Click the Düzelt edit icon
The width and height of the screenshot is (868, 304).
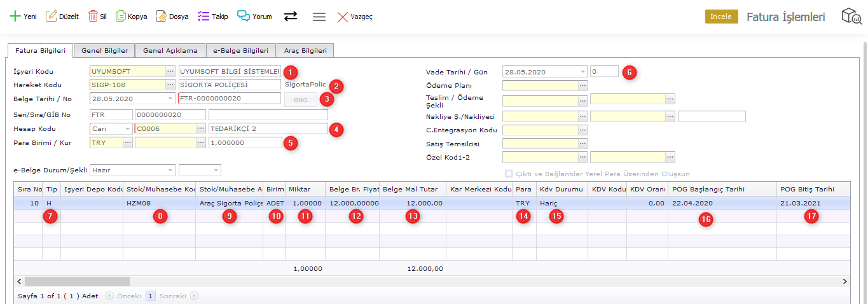(x=52, y=17)
